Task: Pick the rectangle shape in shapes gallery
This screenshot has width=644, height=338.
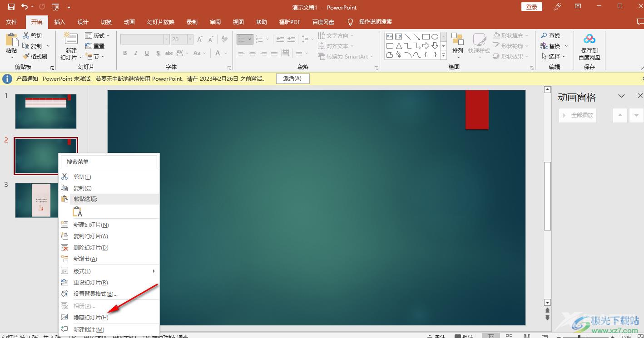Action: click(x=426, y=37)
